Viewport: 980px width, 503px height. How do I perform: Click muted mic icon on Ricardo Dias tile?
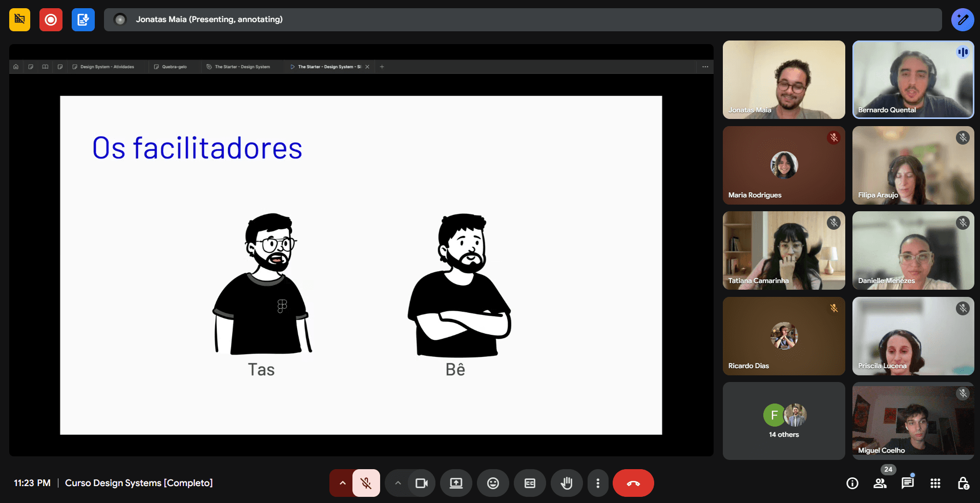[x=834, y=308]
